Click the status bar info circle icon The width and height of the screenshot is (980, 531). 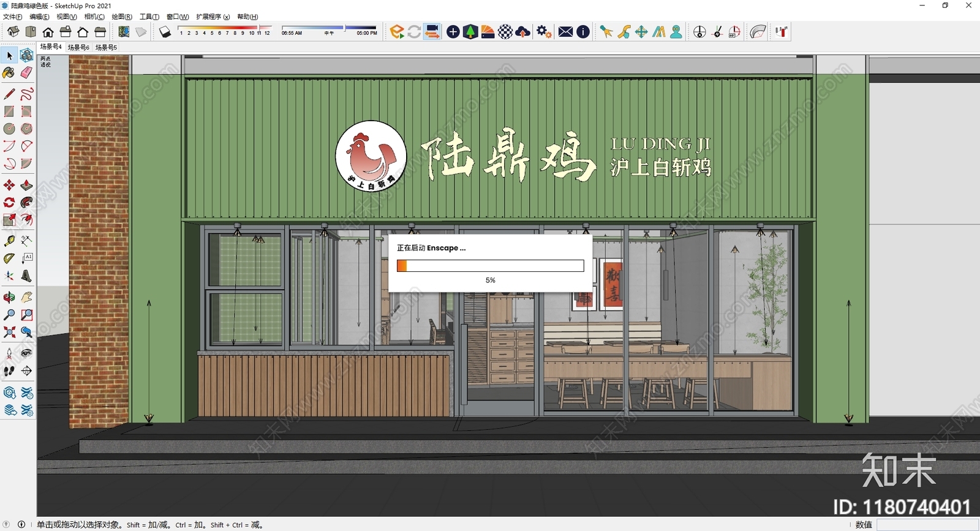point(21,525)
